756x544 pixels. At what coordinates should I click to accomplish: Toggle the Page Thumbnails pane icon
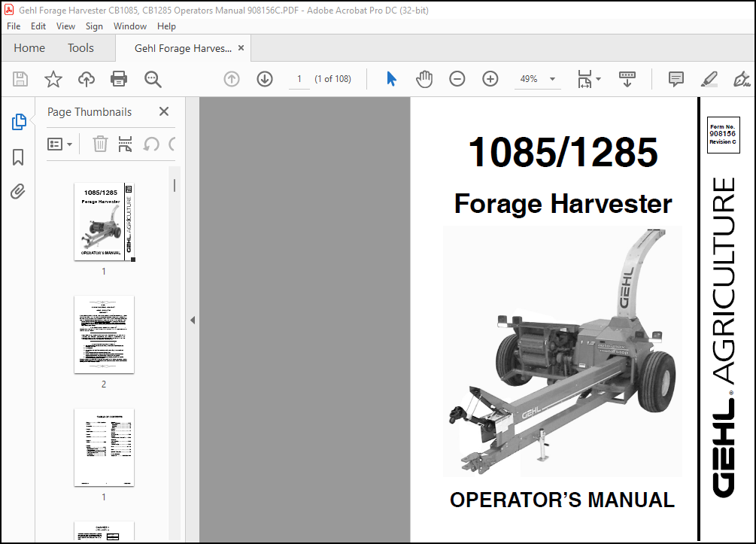(19, 122)
